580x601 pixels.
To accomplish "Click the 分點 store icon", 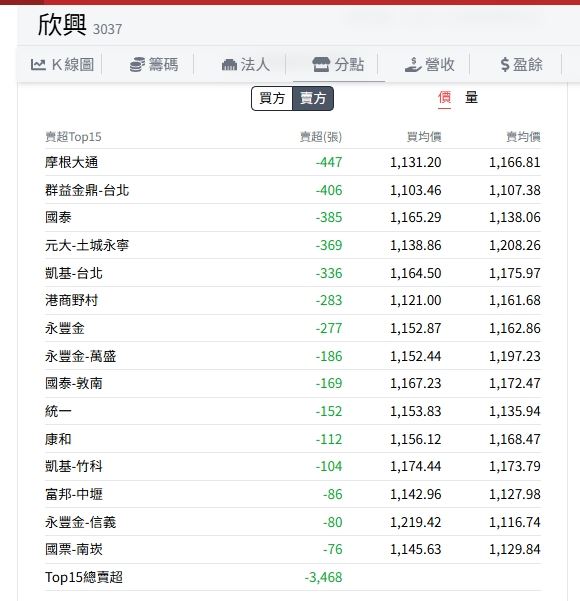I will coord(321,64).
